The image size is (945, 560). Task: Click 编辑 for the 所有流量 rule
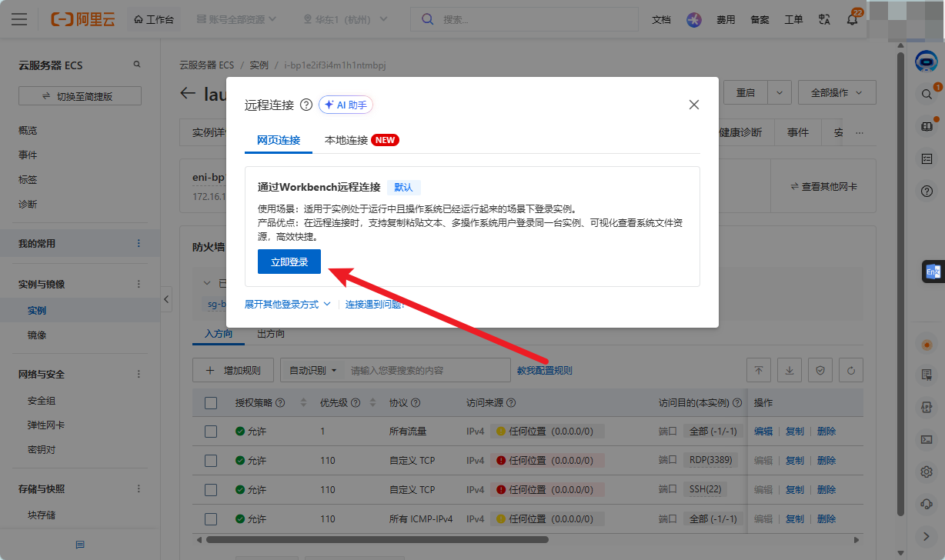[x=763, y=432]
